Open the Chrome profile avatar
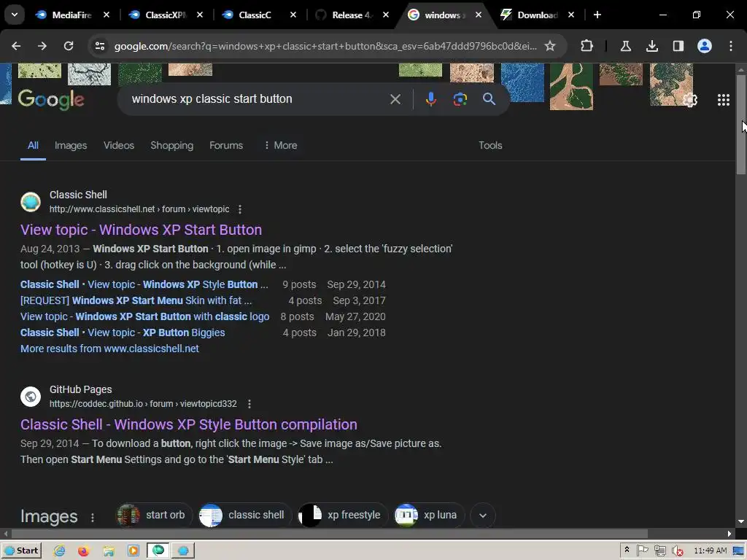Screen dimensions: 747x560 click(705, 46)
